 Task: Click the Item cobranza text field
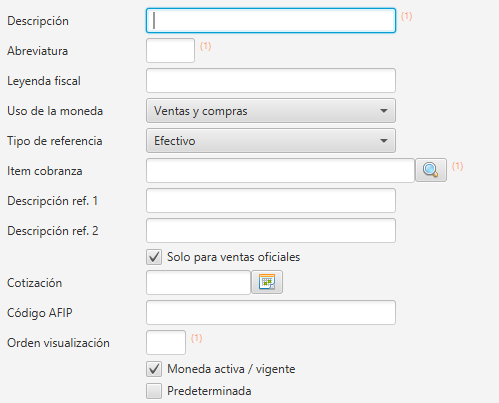(280, 171)
